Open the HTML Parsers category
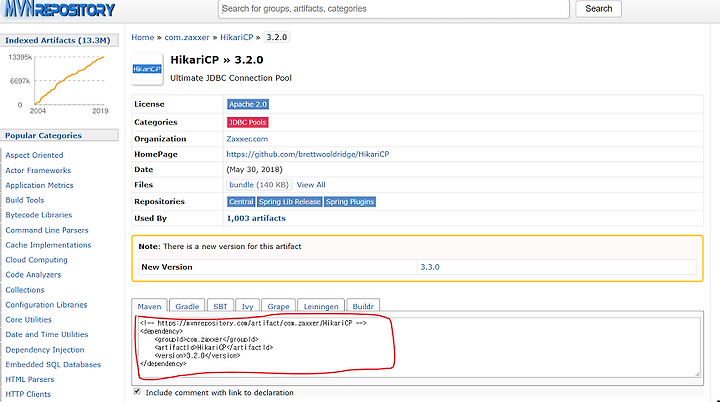The image size is (720, 402). tap(30, 379)
